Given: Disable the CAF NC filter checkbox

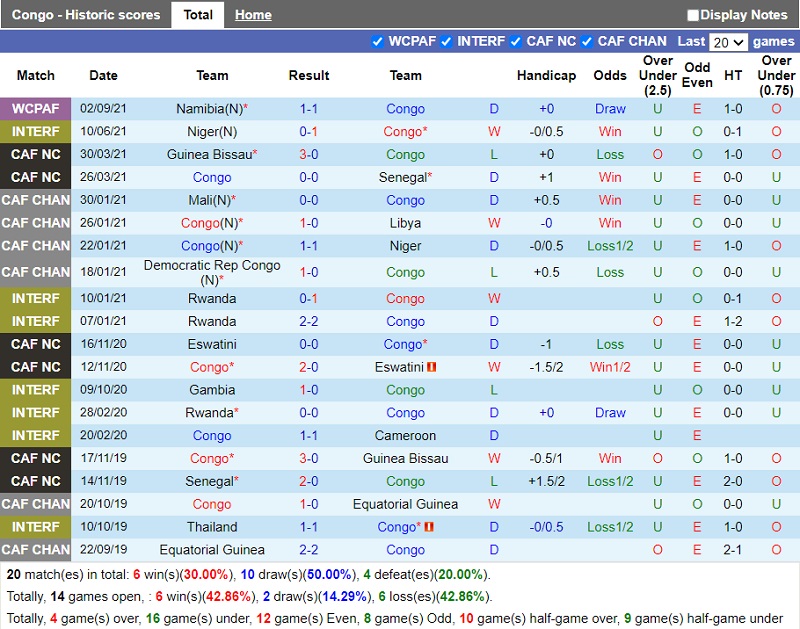Looking at the screenshot, I should click(x=516, y=42).
